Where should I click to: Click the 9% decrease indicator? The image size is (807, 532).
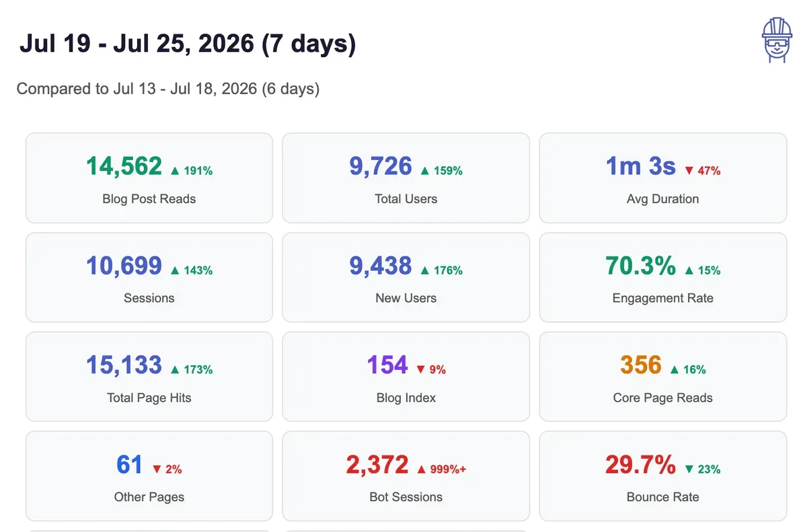pyautogui.click(x=431, y=370)
